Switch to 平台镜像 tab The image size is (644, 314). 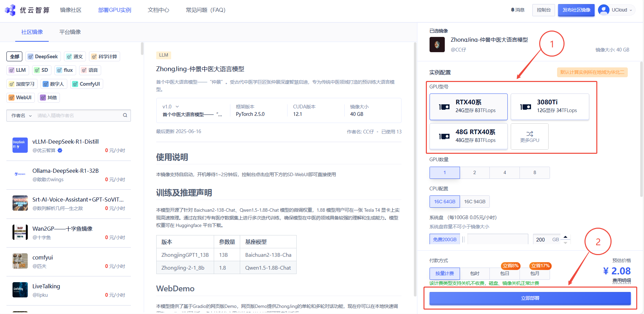[70, 32]
